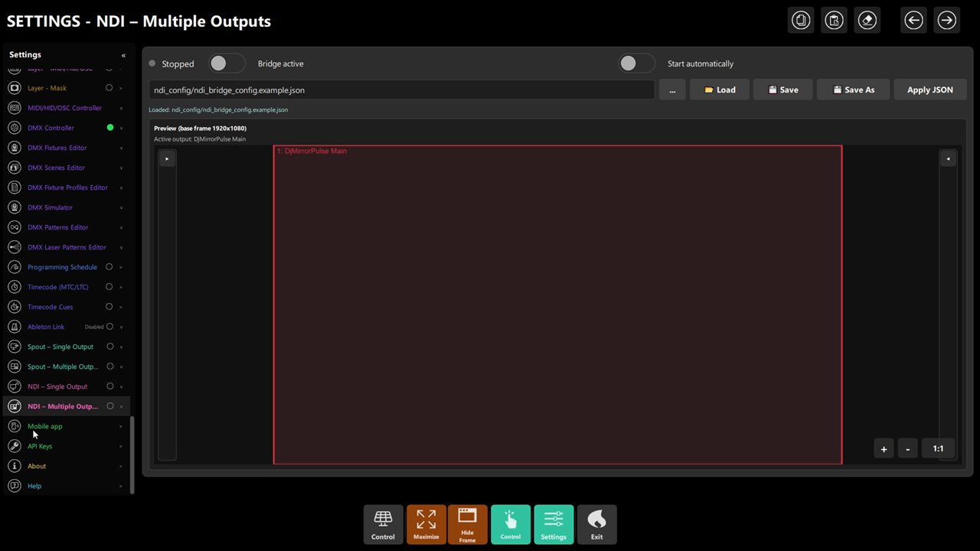Click the API Keys key icon

pyautogui.click(x=14, y=446)
